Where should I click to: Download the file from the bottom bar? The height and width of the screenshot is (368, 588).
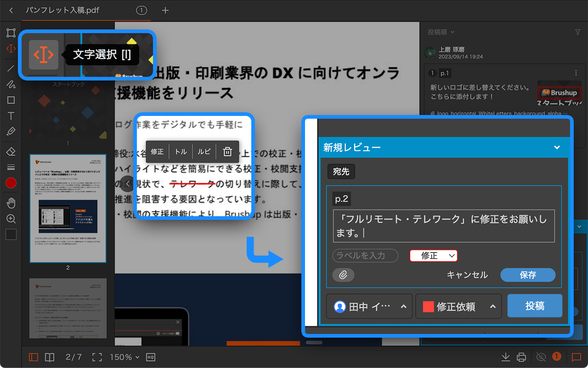click(x=506, y=357)
